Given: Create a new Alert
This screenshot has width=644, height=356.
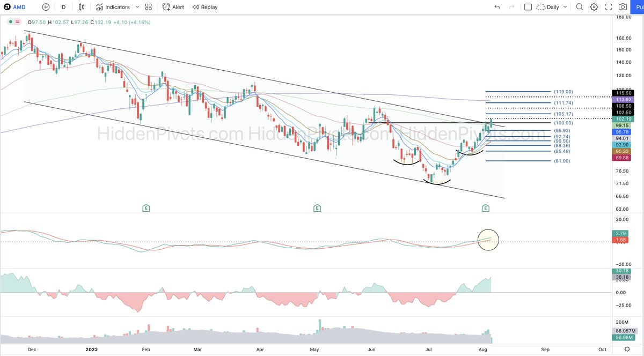Looking at the screenshot, I should tap(173, 7).
